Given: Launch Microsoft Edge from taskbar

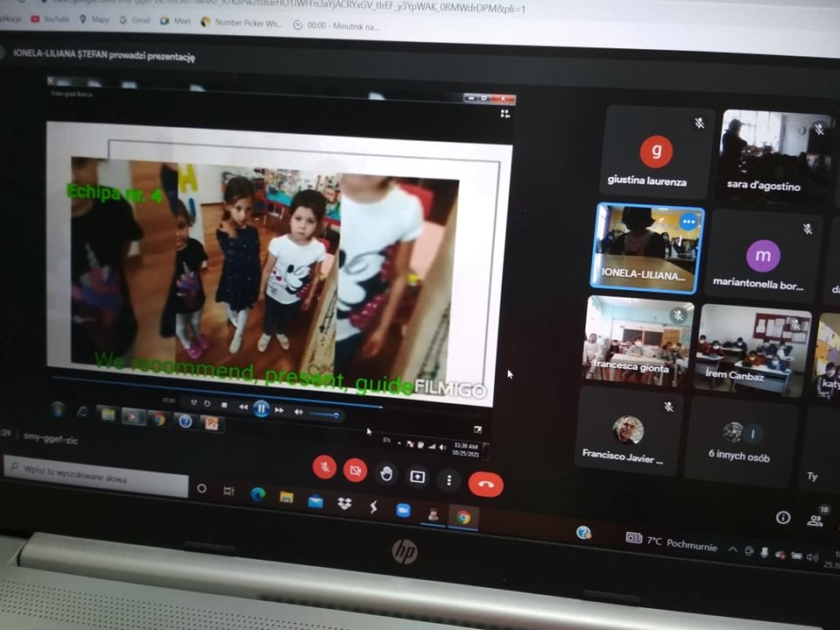Looking at the screenshot, I should (258, 494).
